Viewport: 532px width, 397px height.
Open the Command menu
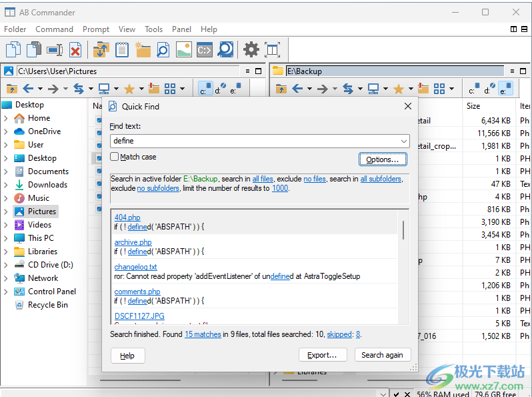[54, 29]
